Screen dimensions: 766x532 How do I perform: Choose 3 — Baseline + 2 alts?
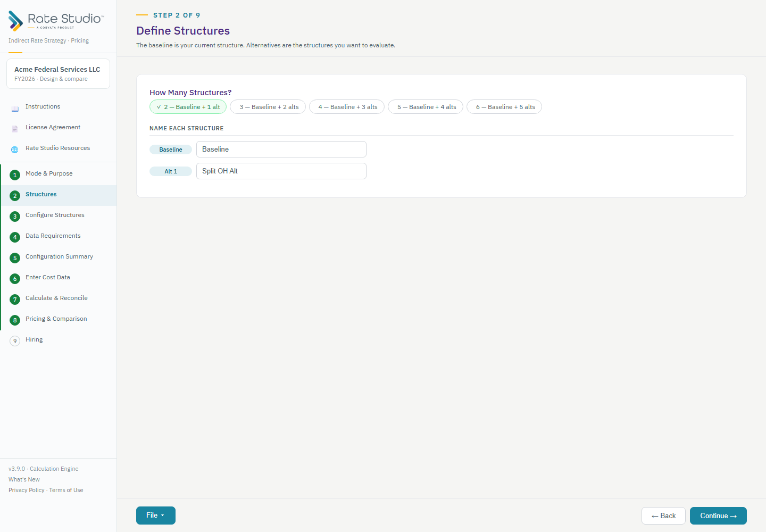[x=268, y=107]
